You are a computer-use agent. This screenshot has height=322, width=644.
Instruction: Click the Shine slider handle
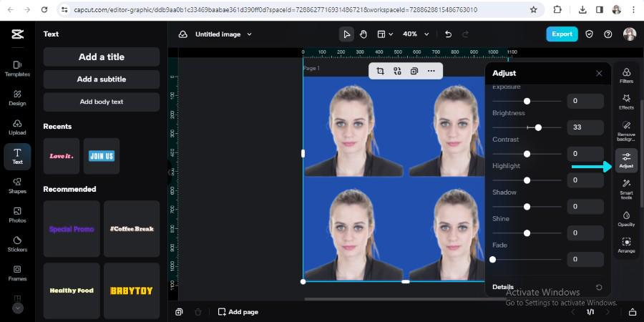point(527,233)
